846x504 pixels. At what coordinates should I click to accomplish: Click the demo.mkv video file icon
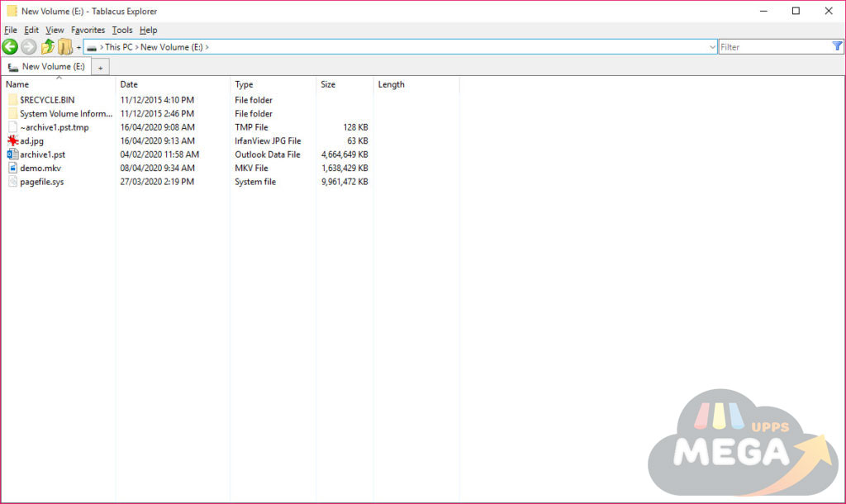pos(13,168)
